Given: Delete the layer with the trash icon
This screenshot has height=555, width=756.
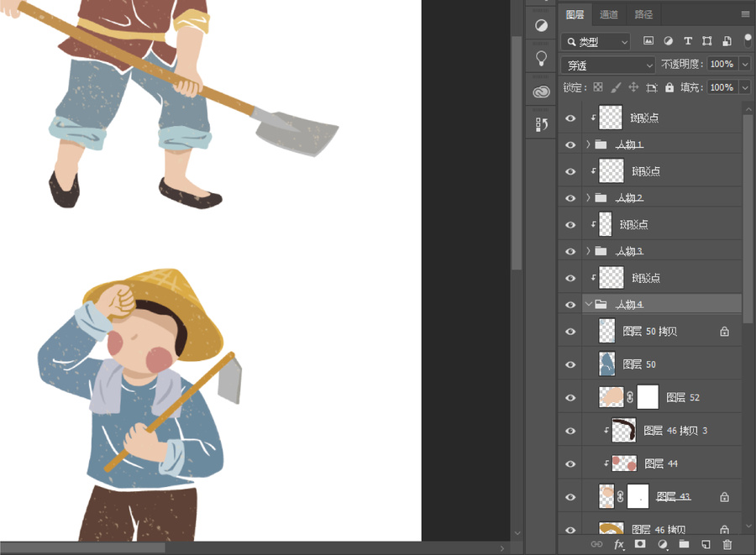Looking at the screenshot, I should (x=727, y=544).
